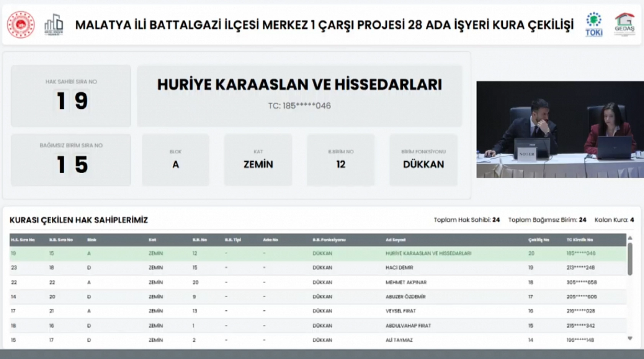Open the Kat column header dropdown
The width and height of the screenshot is (644, 359).
[x=152, y=239]
